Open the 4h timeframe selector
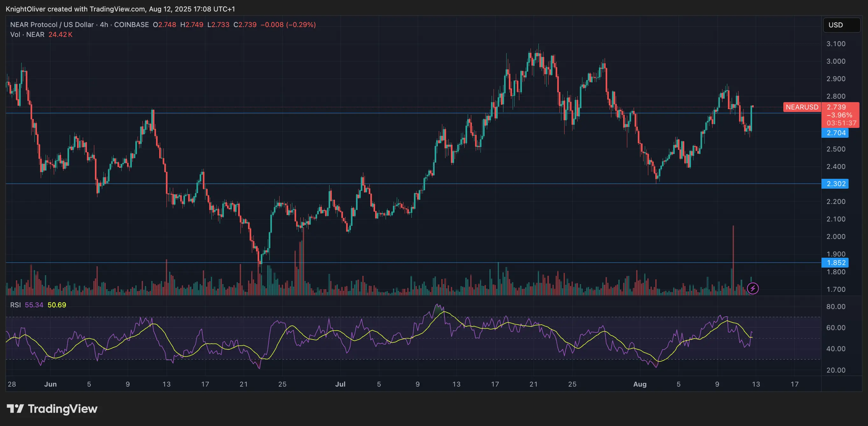This screenshot has width=868, height=426. click(103, 24)
